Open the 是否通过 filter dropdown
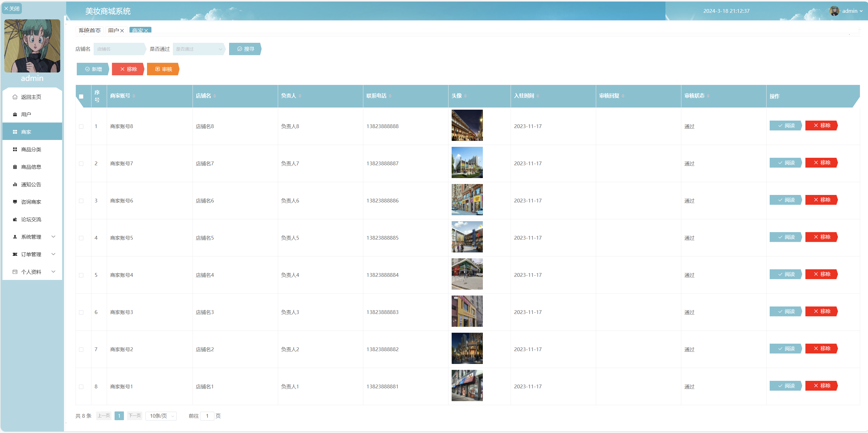The height and width of the screenshot is (433, 868). tap(198, 49)
